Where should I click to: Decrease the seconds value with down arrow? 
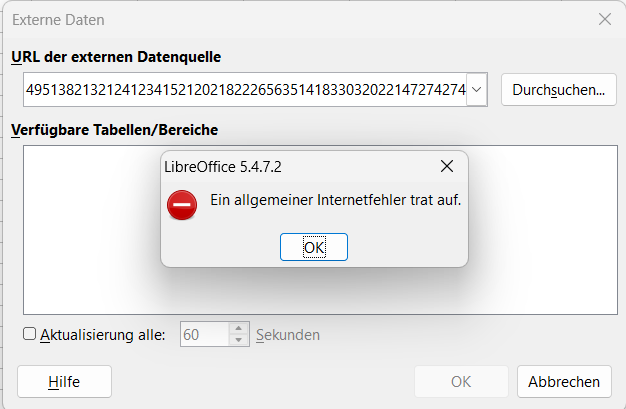[238, 340]
